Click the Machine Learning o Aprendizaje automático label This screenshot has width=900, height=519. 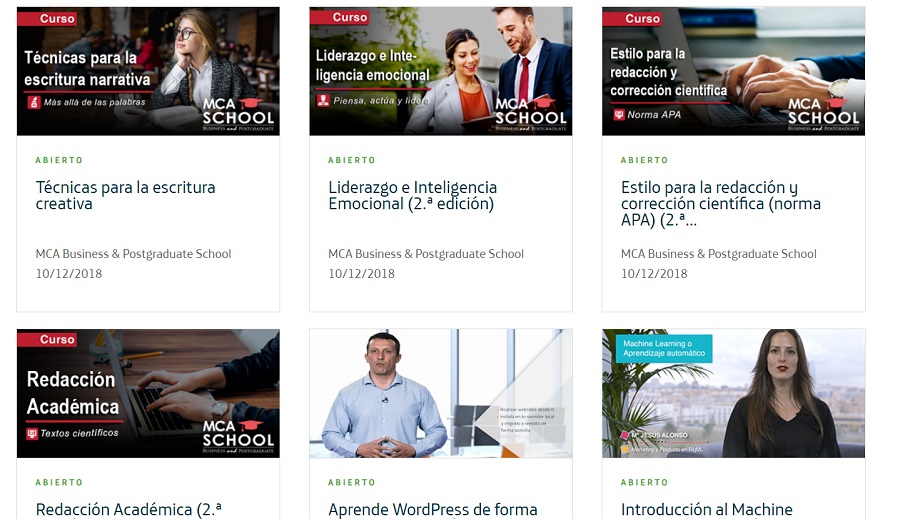(x=664, y=348)
